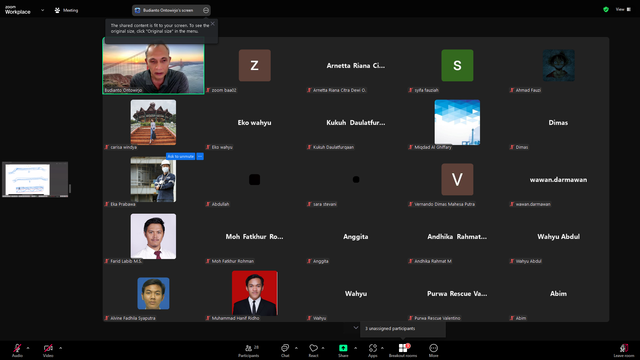Open Budianto Ontowirjo's screen share options
Image resolution: width=640 pixels, height=360 pixels.
pyautogui.click(x=171, y=10)
